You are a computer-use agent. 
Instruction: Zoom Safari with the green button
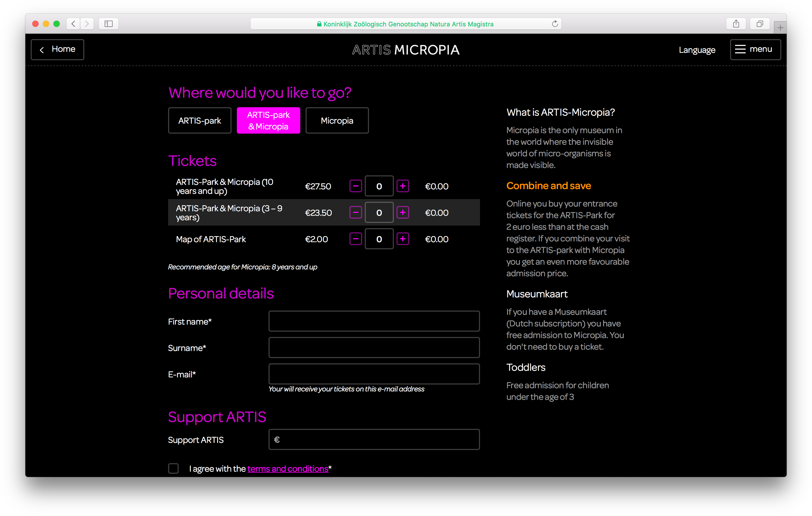click(57, 24)
